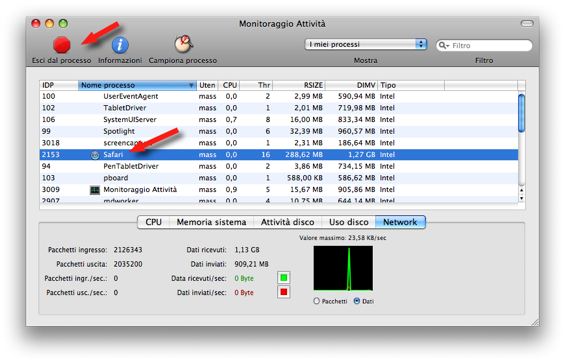Select the SystemUIServer process row
Screen dimensions: 565x362
pyautogui.click(x=279, y=120)
